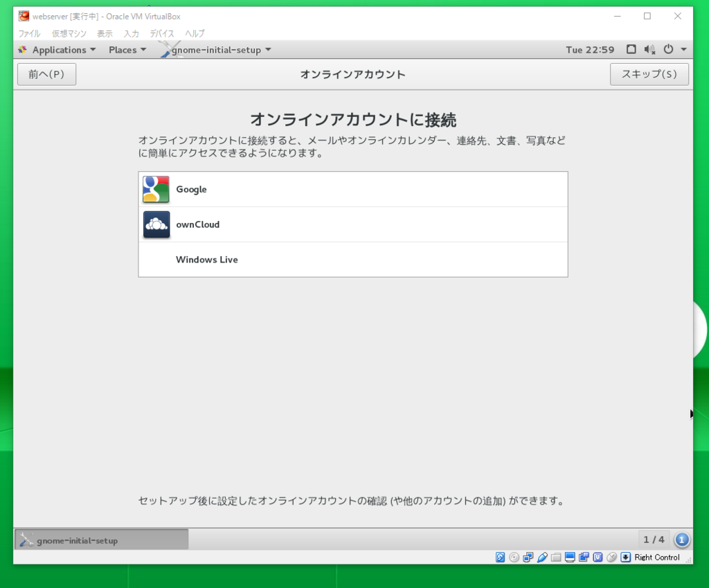Viewport: 709px width, 588px height.
Task: Click the Applications menu foot icon
Action: 23,50
